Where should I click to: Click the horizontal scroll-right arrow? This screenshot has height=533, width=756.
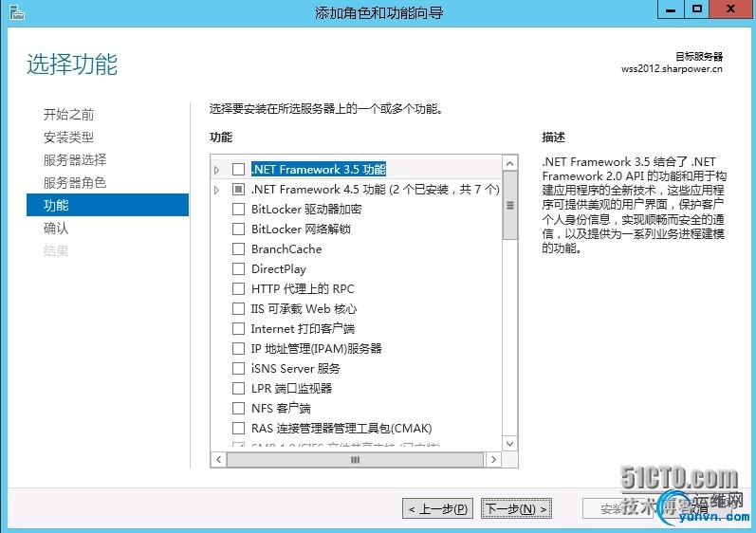(x=493, y=460)
